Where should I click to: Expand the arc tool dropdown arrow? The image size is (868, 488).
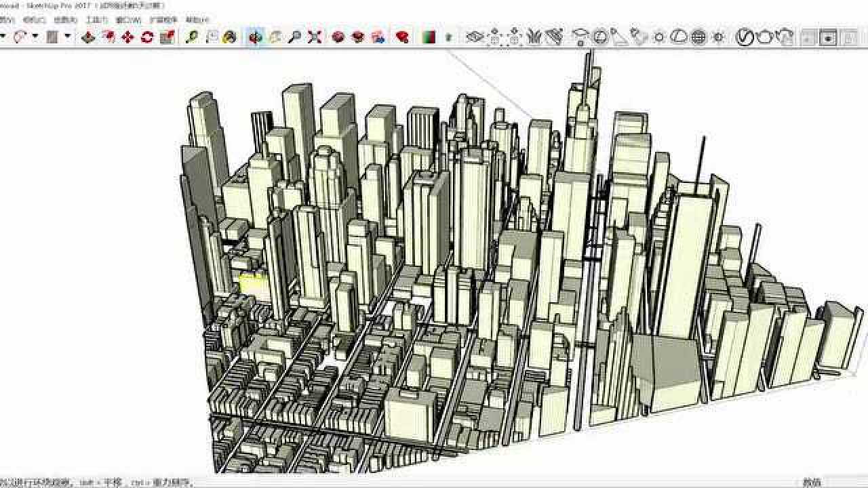35,37
